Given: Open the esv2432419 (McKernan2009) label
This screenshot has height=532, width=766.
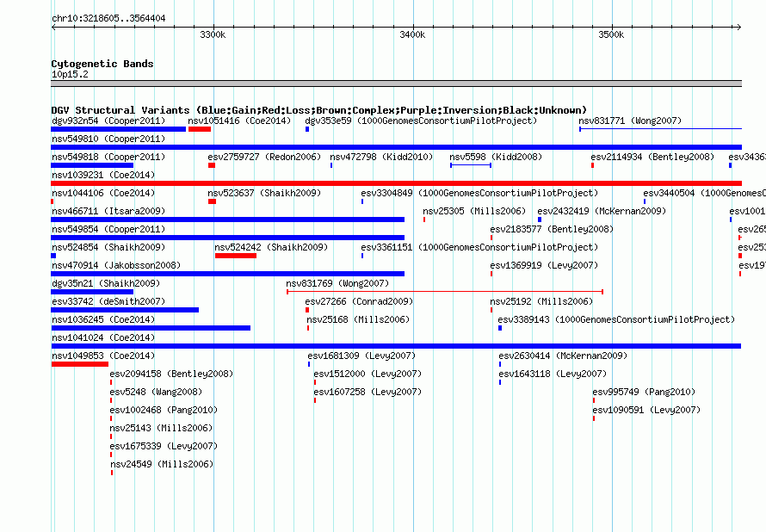Looking at the screenshot, I should pos(602,211).
